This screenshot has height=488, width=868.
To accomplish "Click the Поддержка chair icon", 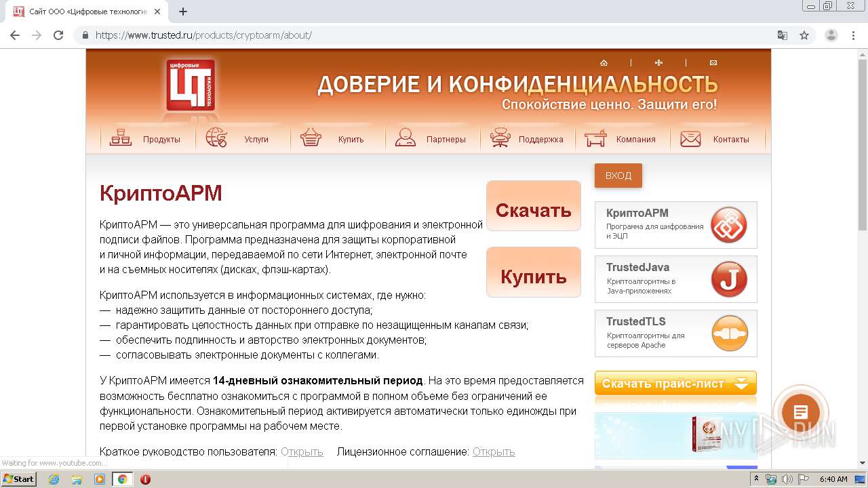I will 500,138.
